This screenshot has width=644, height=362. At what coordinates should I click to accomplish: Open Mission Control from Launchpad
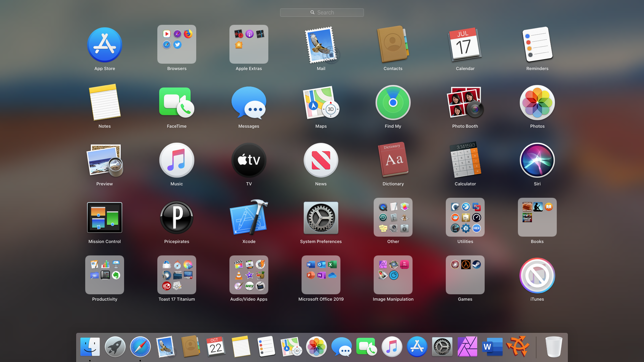click(x=104, y=218)
